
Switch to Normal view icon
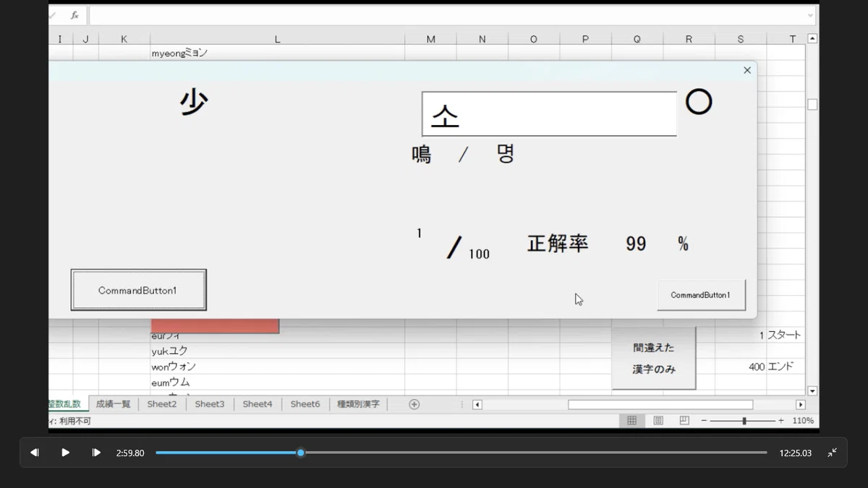tap(632, 421)
